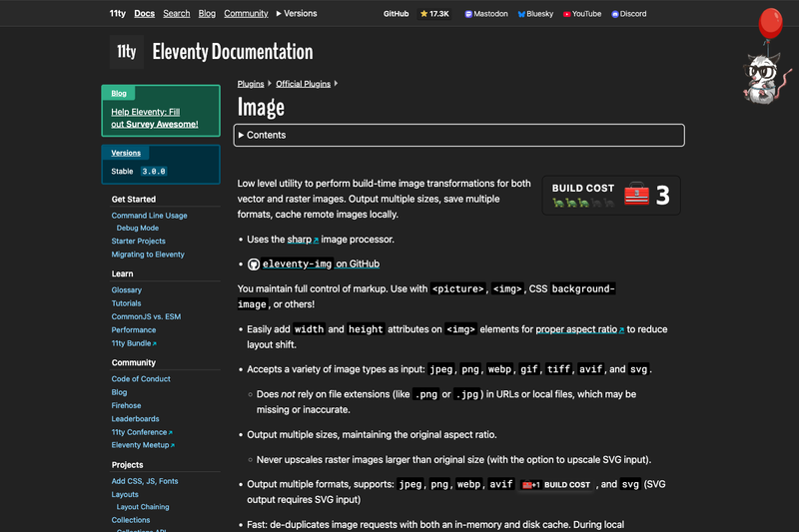
Task: Open the Discord link in header
Action: [x=629, y=14]
